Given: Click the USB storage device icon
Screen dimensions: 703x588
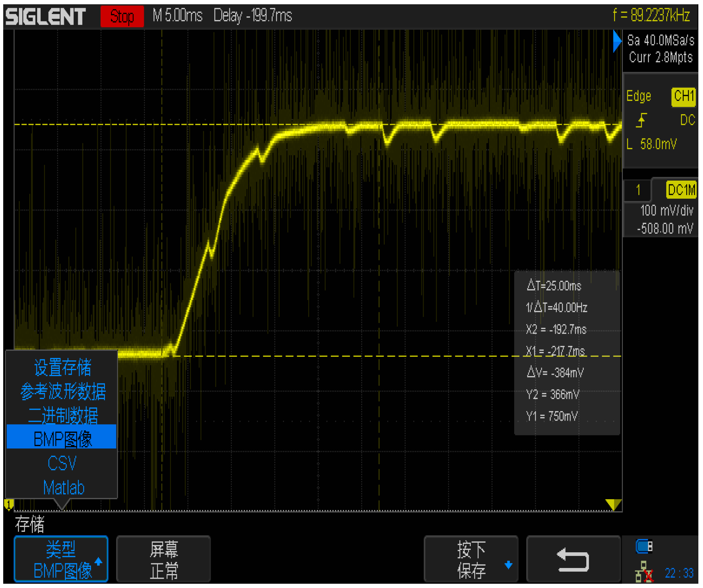Looking at the screenshot, I should click(x=644, y=546).
